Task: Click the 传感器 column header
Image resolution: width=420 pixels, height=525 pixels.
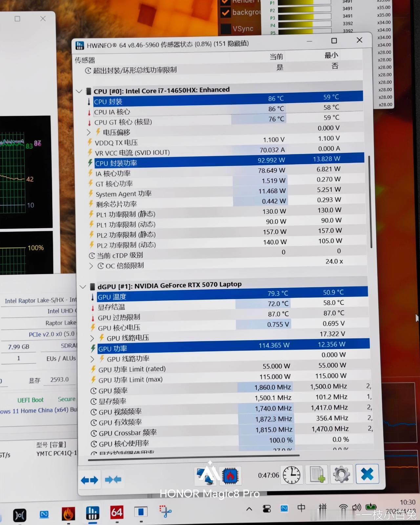Action: click(85, 60)
